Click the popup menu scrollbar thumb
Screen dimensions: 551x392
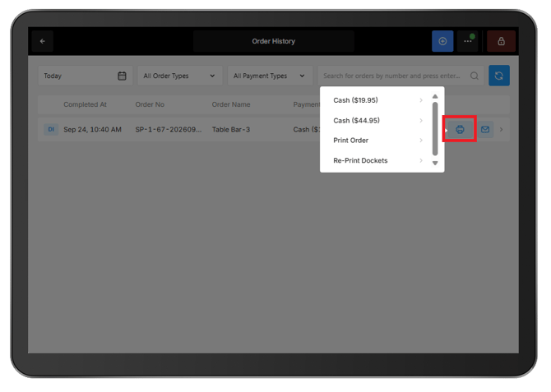point(435,128)
